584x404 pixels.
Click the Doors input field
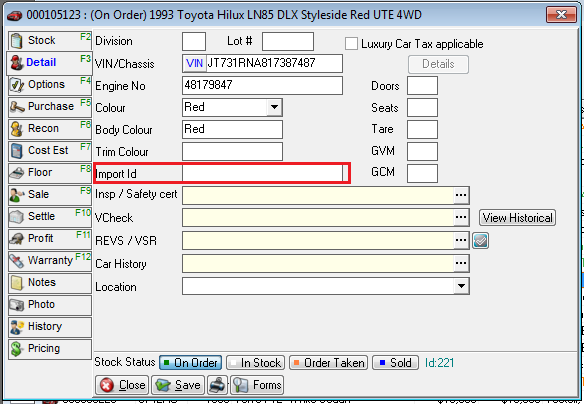pos(422,86)
